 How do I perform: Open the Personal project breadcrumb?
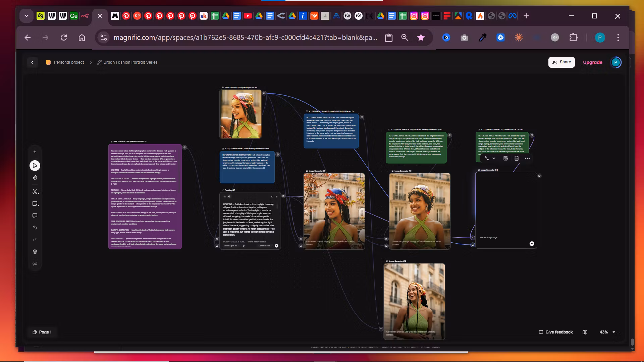65,62
